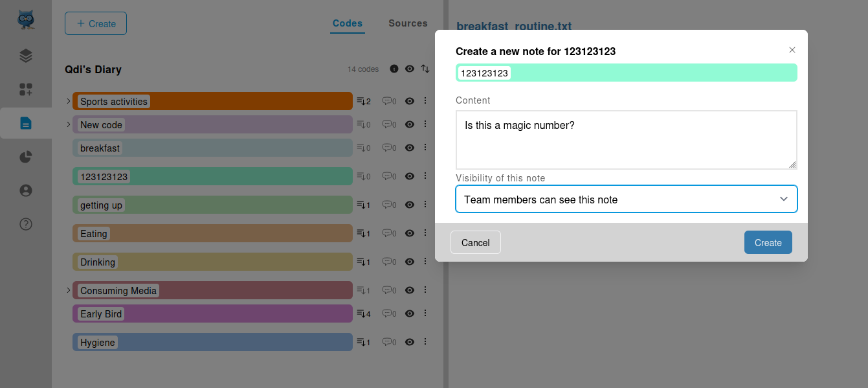
Task: Click codings count icon for Sports activities
Action: pos(364,101)
